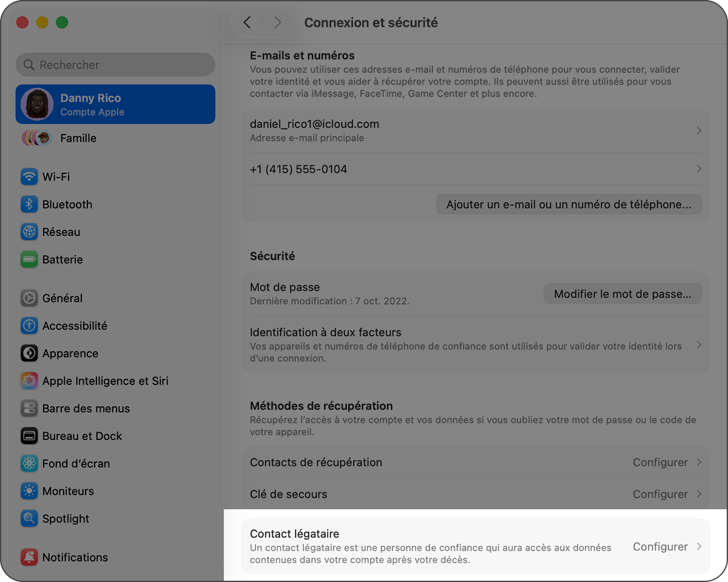Click Ajouter un e-mail ou un numéro button

pos(569,204)
